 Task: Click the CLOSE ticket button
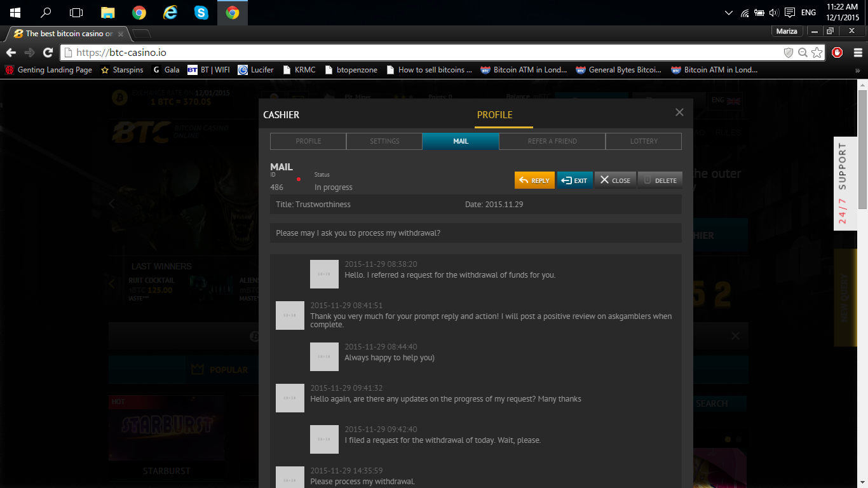click(x=615, y=180)
